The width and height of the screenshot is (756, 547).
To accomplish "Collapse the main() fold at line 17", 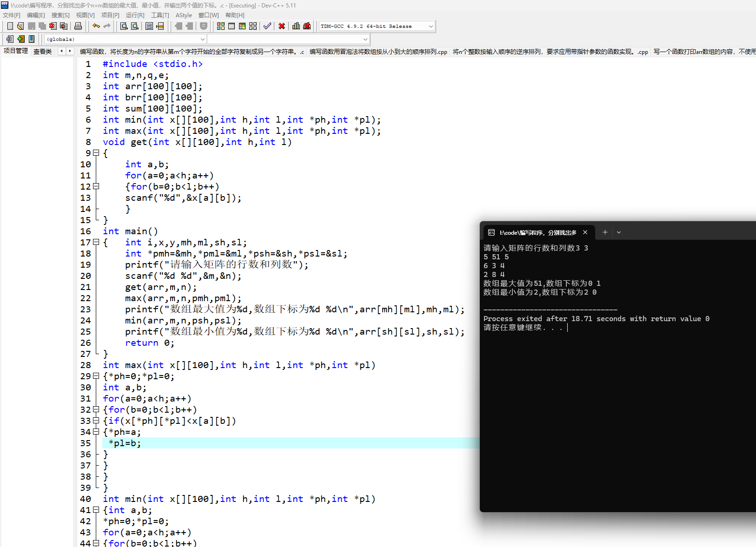I will tap(96, 242).
